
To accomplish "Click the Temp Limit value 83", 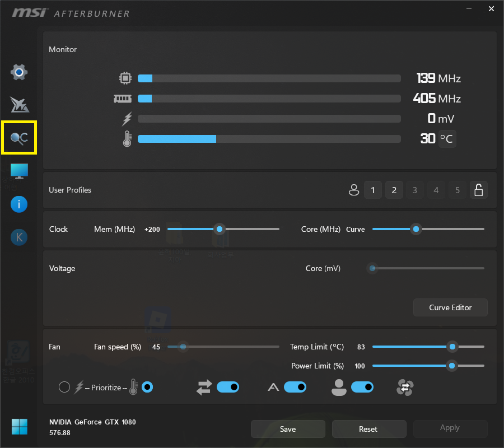I will 361,347.
